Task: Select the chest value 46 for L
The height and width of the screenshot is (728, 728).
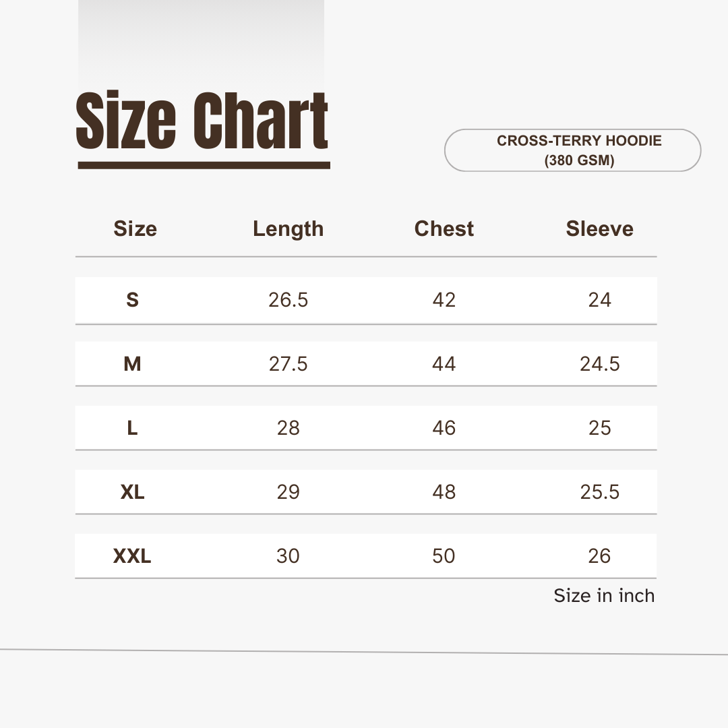Action: [444, 428]
